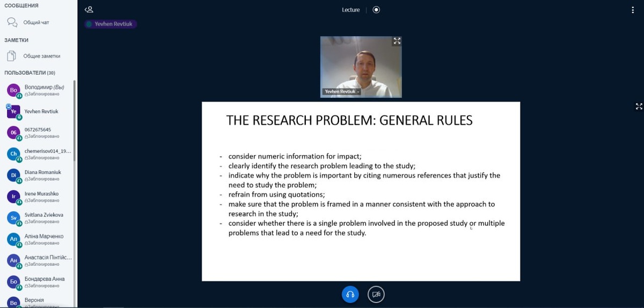Click the presentation slide area
644x308 pixels.
361,191
